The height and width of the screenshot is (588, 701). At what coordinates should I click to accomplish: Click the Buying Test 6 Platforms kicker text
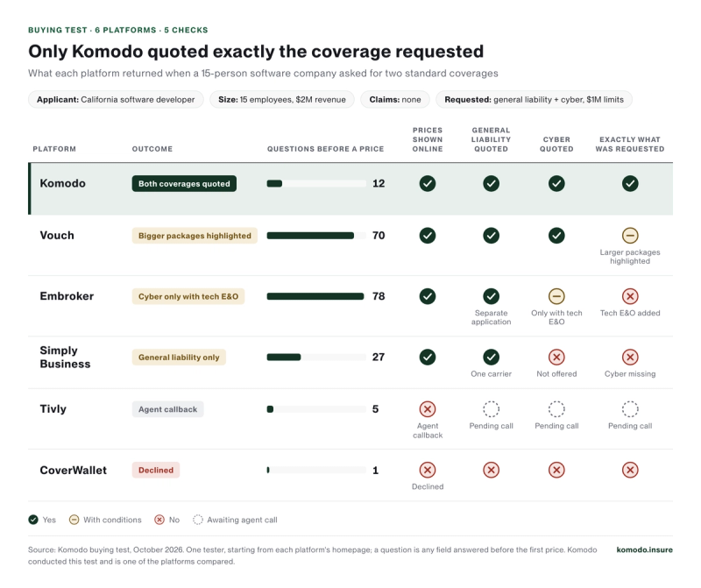[118, 30]
